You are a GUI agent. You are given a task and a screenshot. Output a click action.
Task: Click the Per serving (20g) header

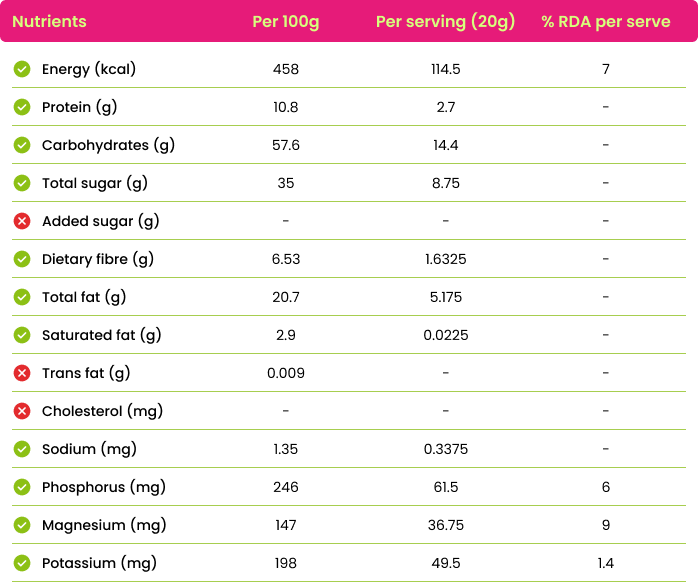coord(445,22)
